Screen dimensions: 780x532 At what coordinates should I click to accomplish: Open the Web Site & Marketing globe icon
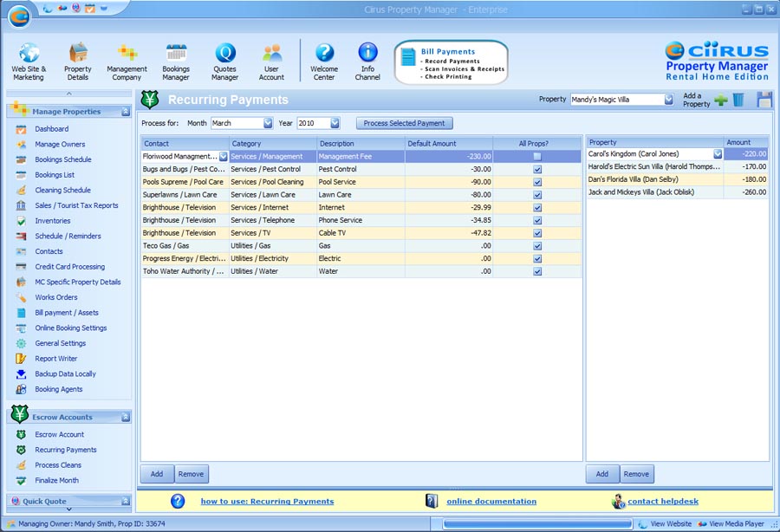point(29,53)
